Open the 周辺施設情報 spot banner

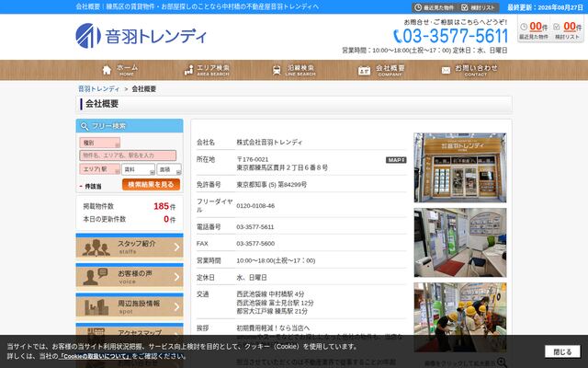(130, 306)
